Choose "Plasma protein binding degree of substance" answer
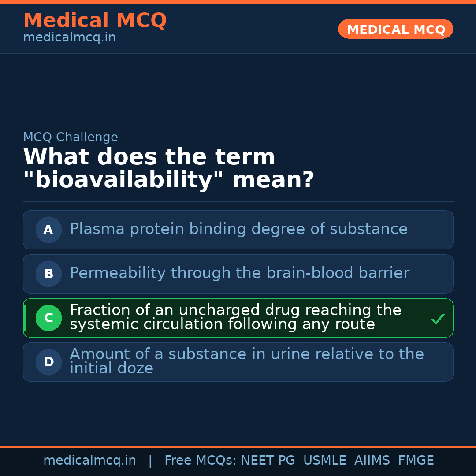Image resolution: width=476 pixels, height=476 pixels. click(238, 229)
